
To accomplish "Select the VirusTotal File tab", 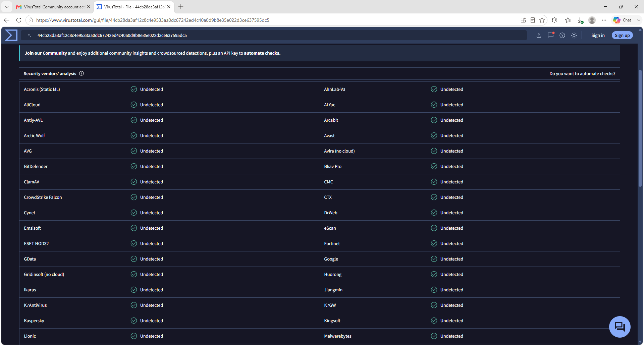I will point(133,7).
